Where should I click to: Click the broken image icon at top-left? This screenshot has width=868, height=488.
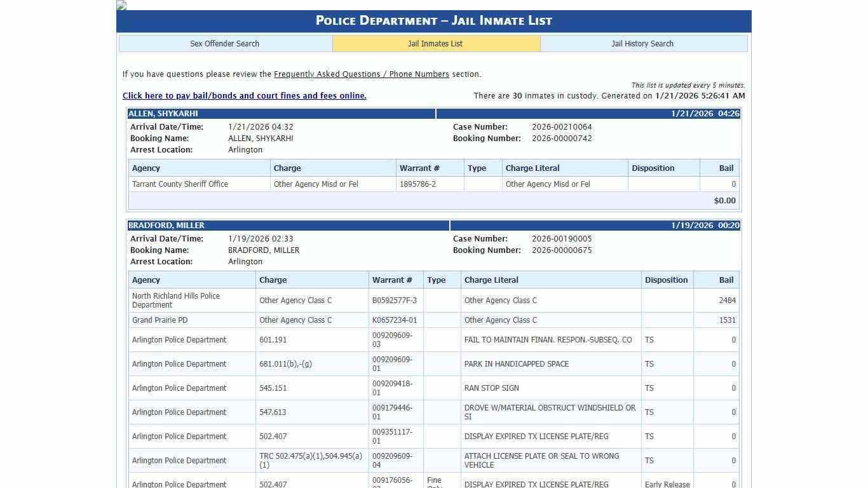coord(121,5)
